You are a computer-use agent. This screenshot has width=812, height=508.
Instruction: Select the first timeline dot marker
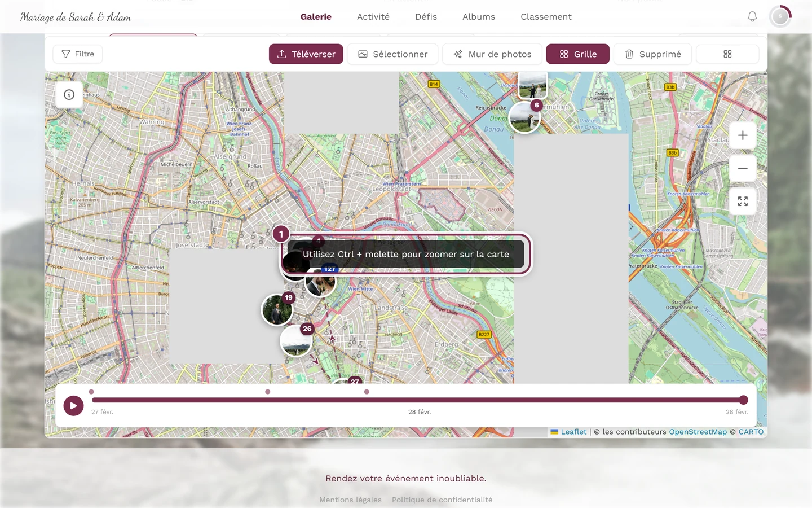91,392
